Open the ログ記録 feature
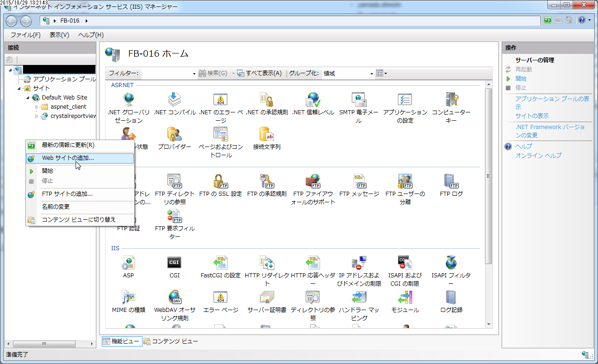The image size is (598, 364). tap(451, 302)
